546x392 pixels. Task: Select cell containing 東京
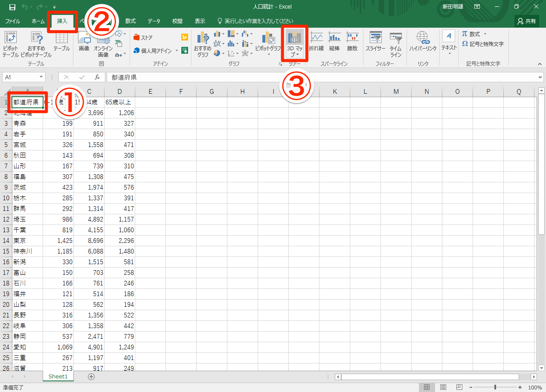pyautogui.click(x=27, y=241)
